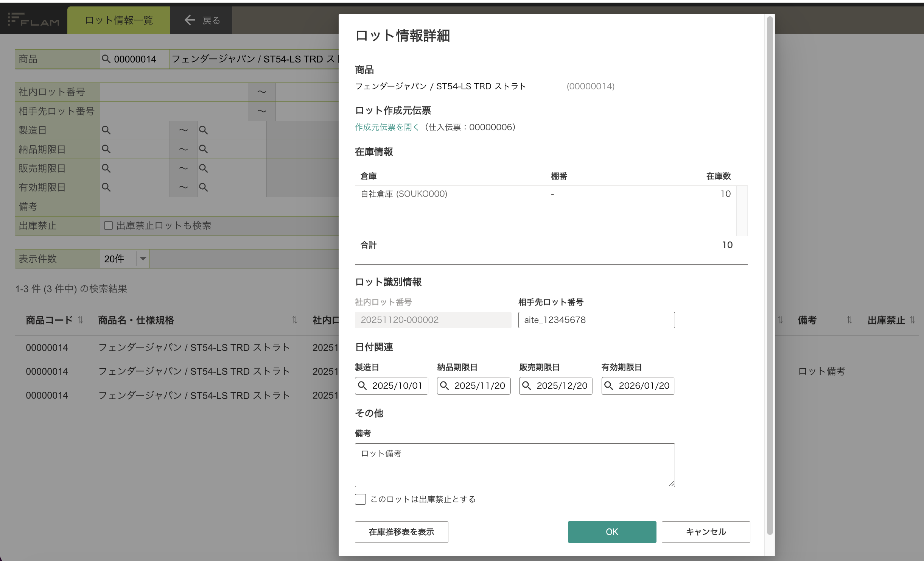Confirm with the OK button
This screenshot has width=924, height=561.
click(612, 532)
